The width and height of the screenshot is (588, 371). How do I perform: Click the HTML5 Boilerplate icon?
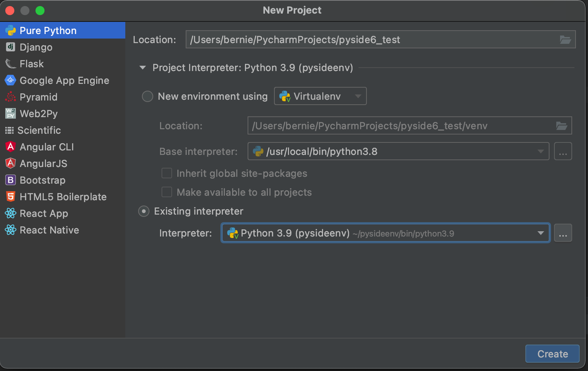(11, 197)
